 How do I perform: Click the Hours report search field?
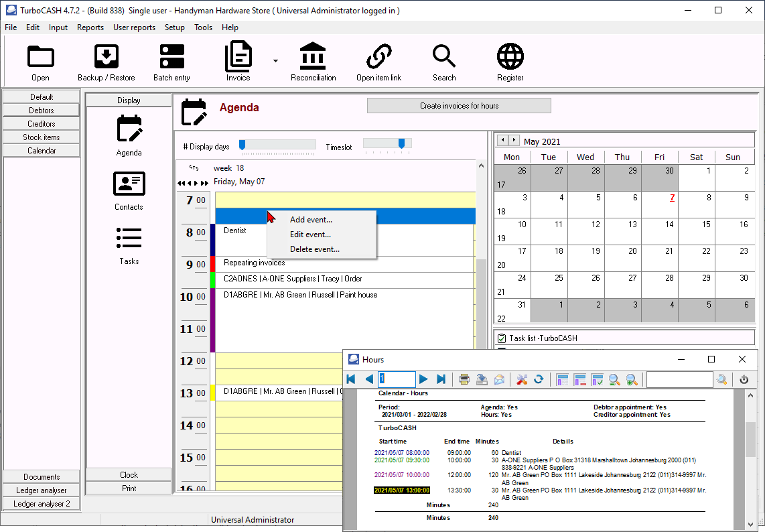[679, 380]
